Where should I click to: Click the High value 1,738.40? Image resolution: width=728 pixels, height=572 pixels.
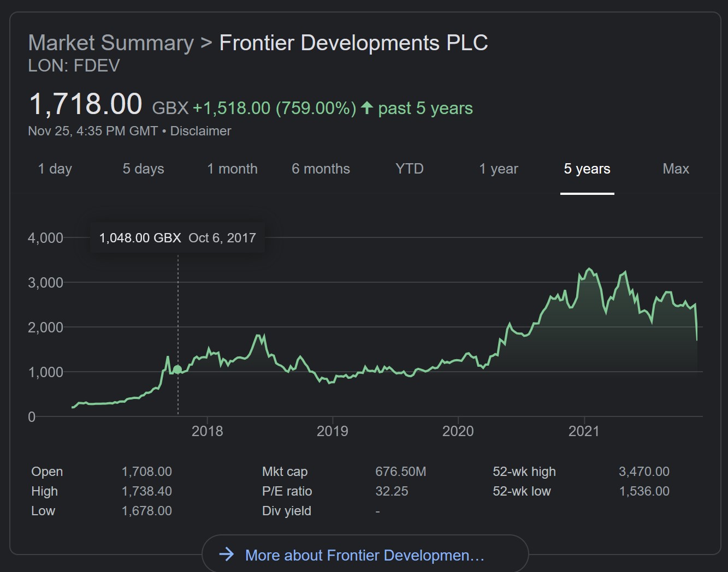[146, 491]
